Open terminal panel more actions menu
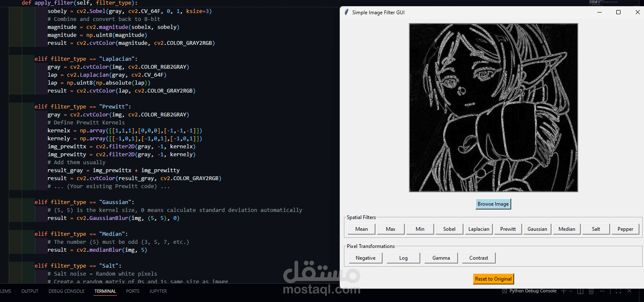The width and height of the screenshot is (644, 302). tap(602, 291)
